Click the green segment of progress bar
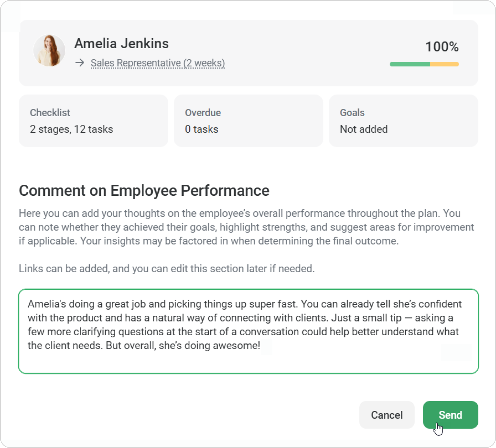 (x=410, y=64)
